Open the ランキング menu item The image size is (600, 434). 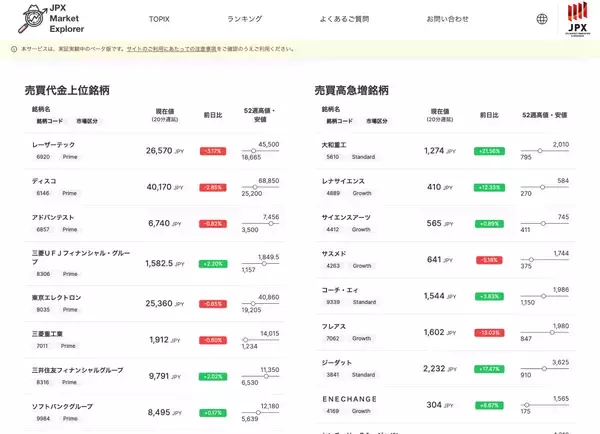click(x=245, y=19)
